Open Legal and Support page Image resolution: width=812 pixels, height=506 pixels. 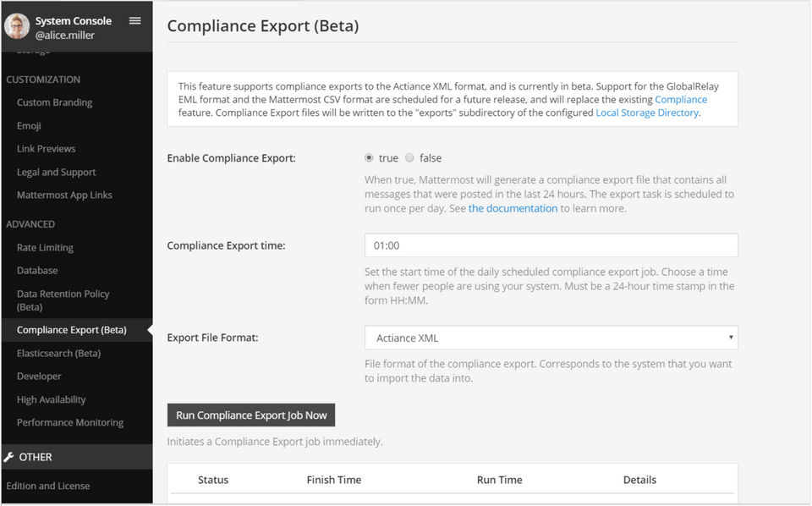coord(57,173)
